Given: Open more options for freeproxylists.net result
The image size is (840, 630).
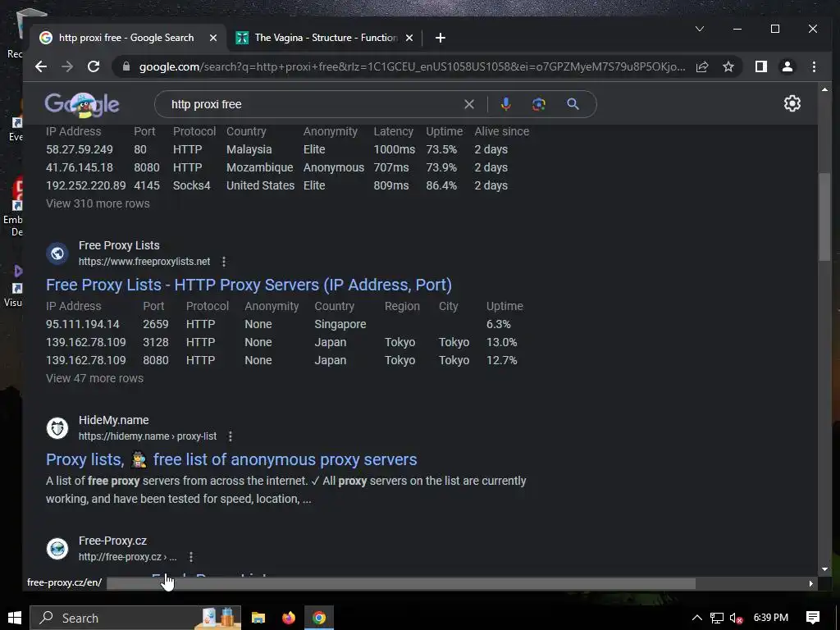Looking at the screenshot, I should [224, 262].
